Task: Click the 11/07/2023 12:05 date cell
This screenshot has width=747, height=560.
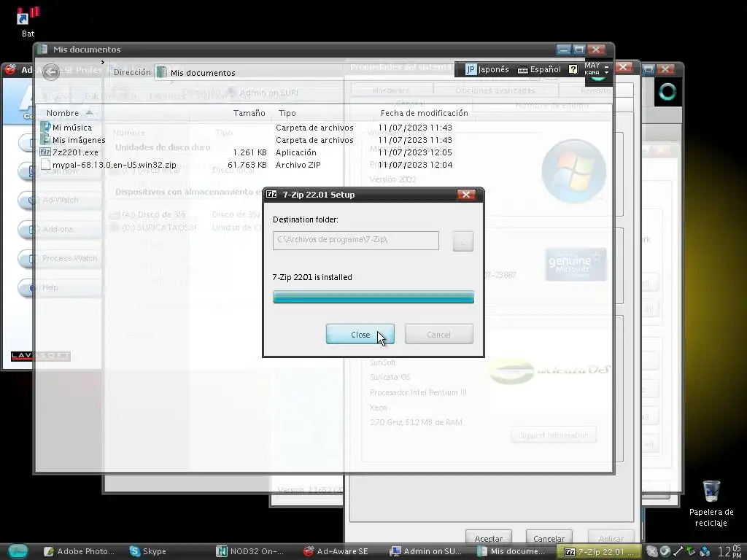Action: [415, 152]
